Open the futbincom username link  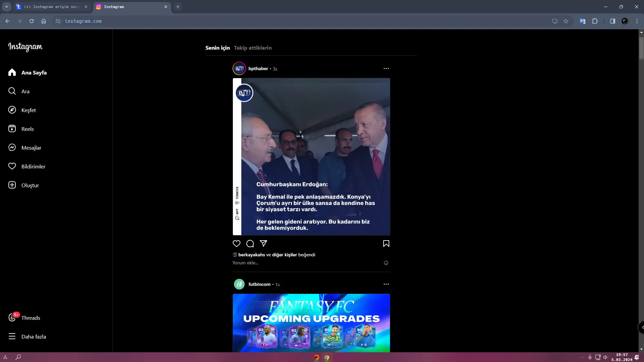point(259,284)
